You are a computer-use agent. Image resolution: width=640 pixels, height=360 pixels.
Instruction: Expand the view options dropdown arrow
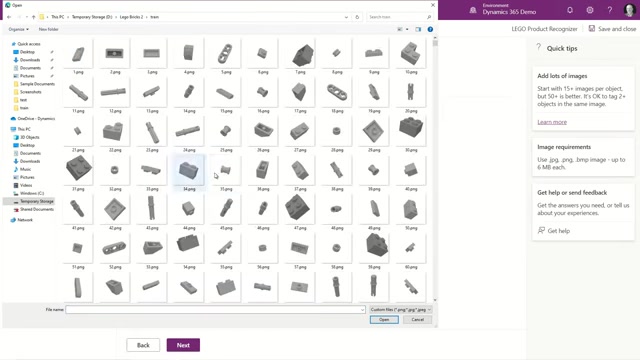pos(407,29)
